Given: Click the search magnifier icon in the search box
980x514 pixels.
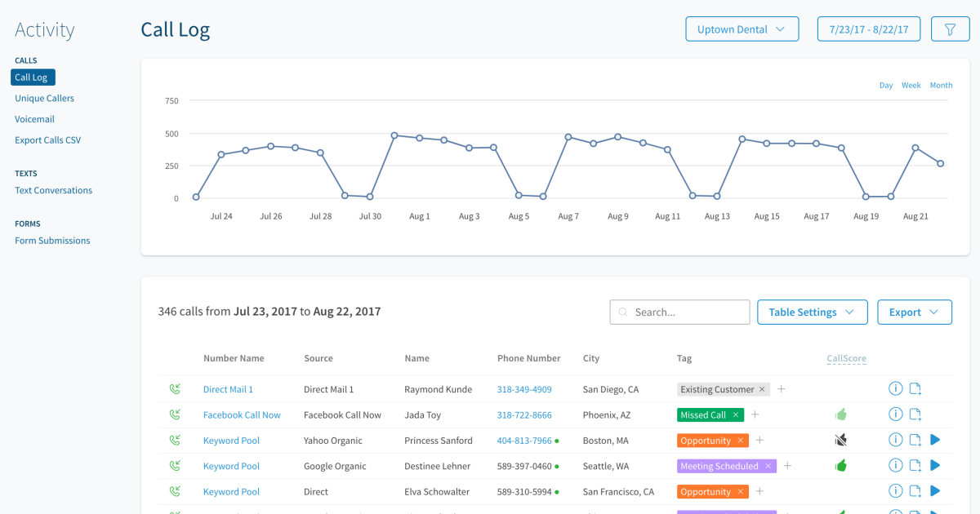Looking at the screenshot, I should [x=622, y=312].
